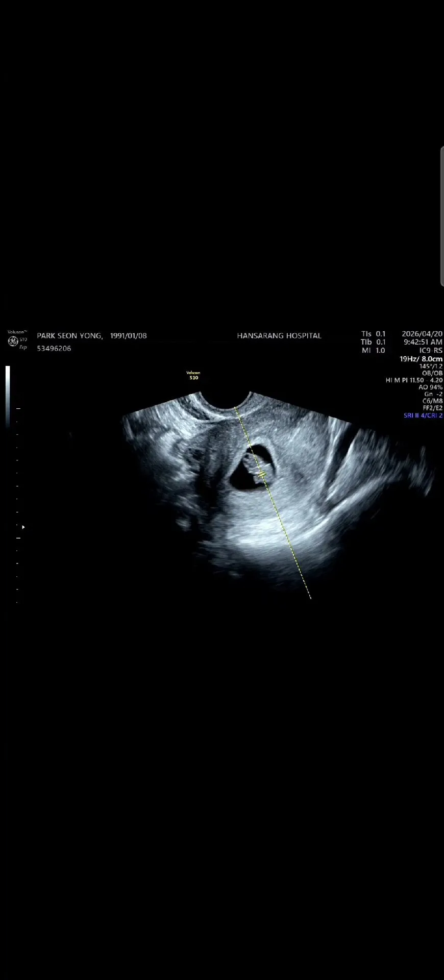The image size is (444, 980).
Task: Click the exam date 2026/04/20
Action: [x=422, y=334]
